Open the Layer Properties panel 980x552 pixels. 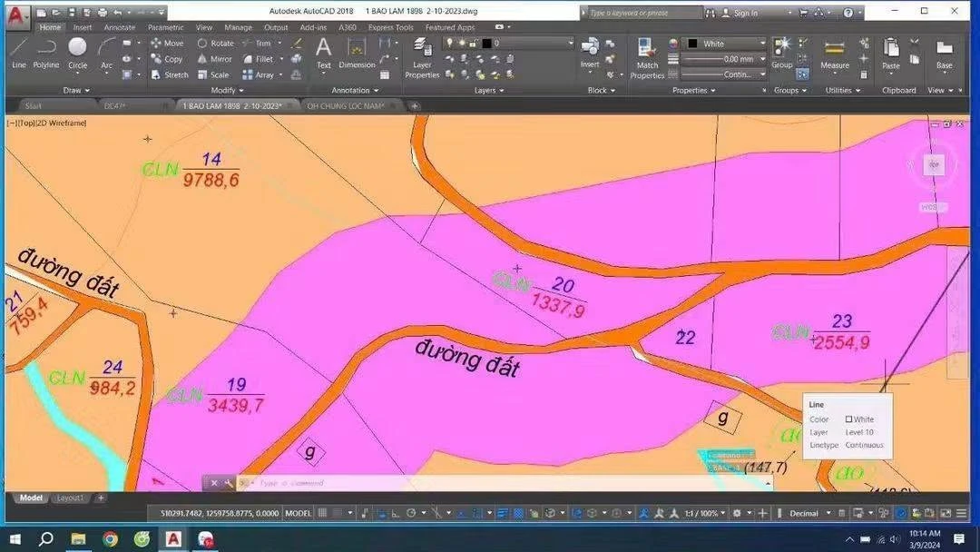click(422, 58)
